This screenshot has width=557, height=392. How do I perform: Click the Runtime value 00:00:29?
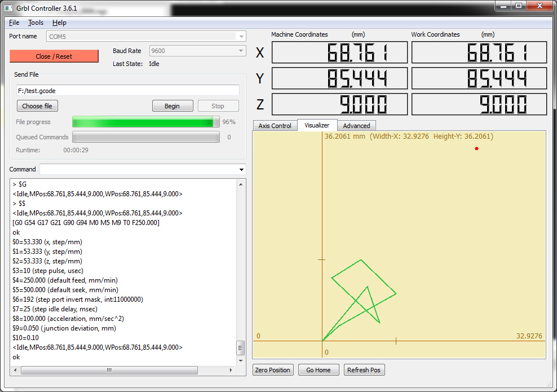[x=76, y=150]
